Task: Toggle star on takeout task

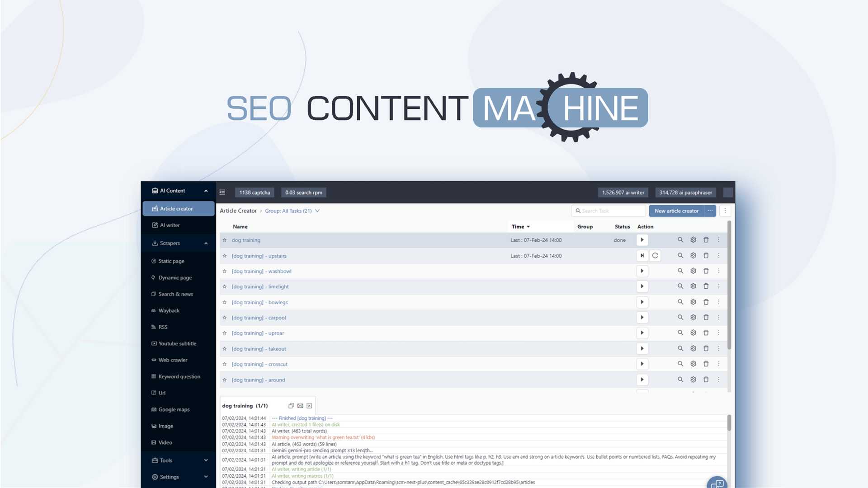Action: click(x=224, y=349)
